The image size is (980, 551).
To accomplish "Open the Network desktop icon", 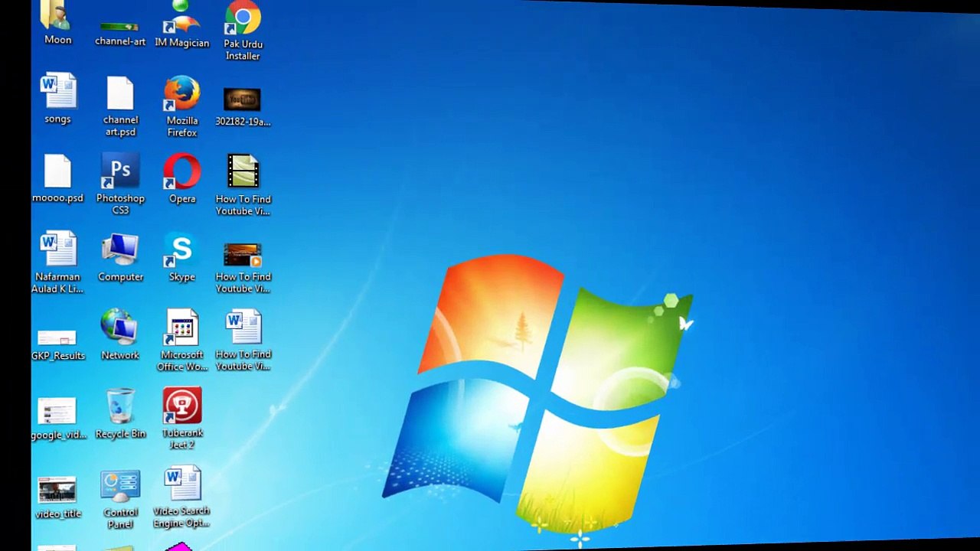I will click(x=120, y=334).
